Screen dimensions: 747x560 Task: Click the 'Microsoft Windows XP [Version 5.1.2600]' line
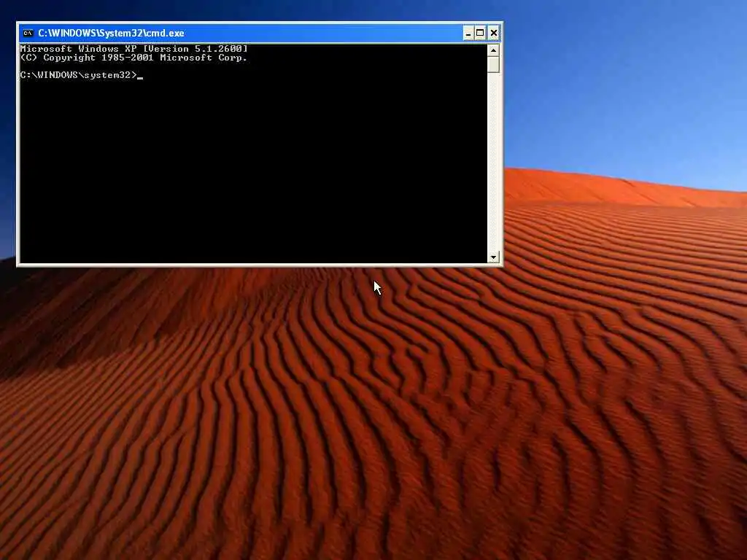click(134, 49)
